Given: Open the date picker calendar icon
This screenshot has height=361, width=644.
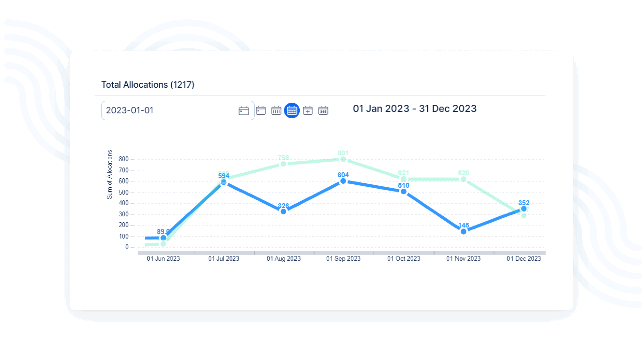Looking at the screenshot, I should point(244,111).
